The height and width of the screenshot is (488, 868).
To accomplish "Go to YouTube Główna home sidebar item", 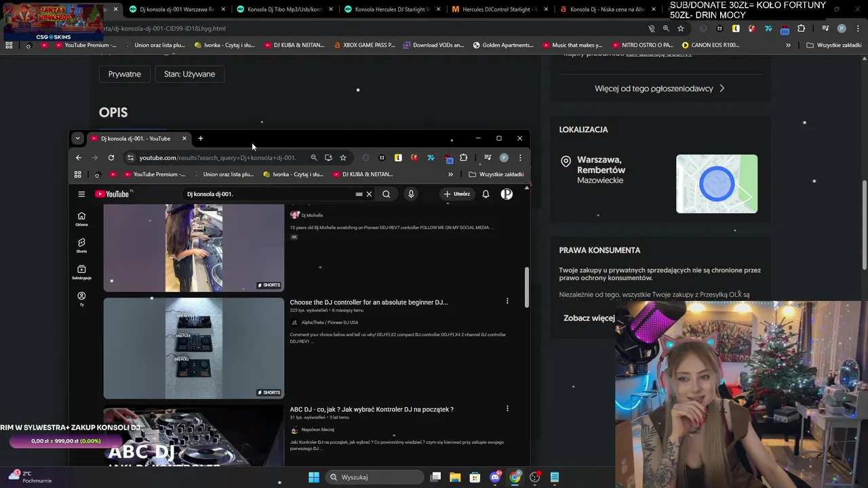I will tap(81, 218).
